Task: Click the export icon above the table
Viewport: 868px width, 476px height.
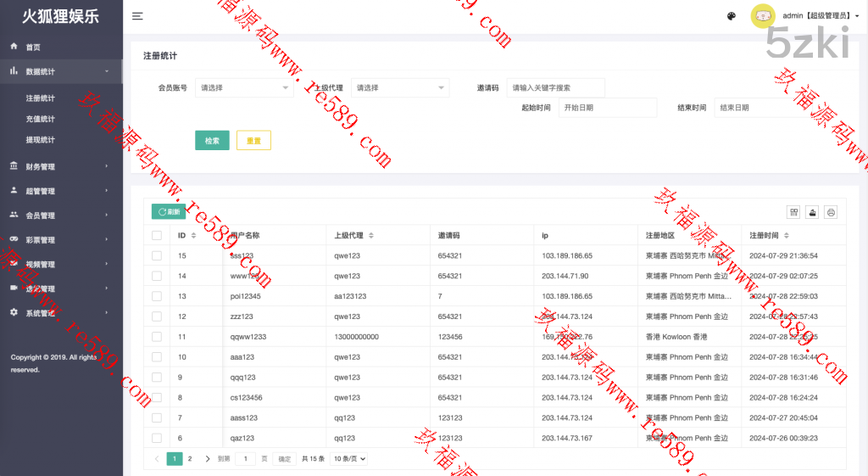Action: (812, 212)
